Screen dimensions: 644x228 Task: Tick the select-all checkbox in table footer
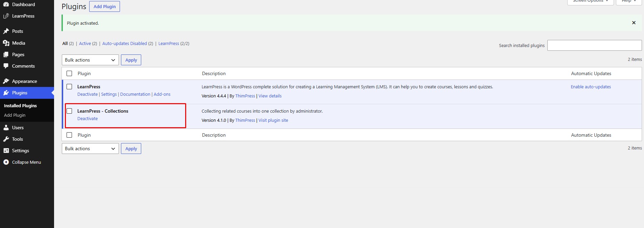[x=69, y=135]
